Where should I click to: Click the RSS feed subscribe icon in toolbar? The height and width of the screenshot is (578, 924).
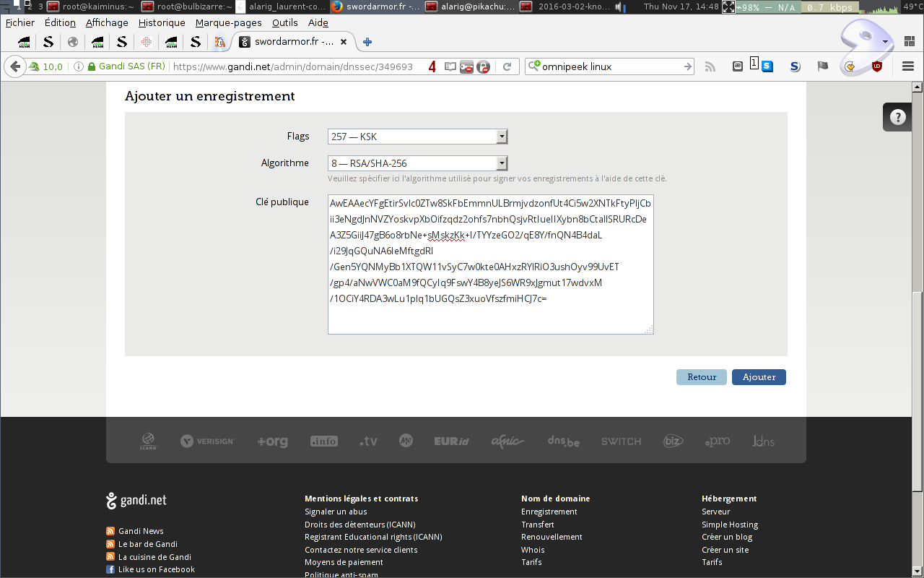tap(710, 66)
